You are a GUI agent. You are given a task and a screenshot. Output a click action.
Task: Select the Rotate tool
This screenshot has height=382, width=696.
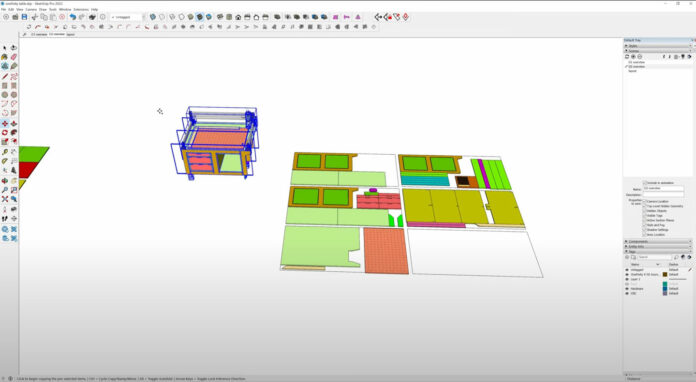pos(5,132)
